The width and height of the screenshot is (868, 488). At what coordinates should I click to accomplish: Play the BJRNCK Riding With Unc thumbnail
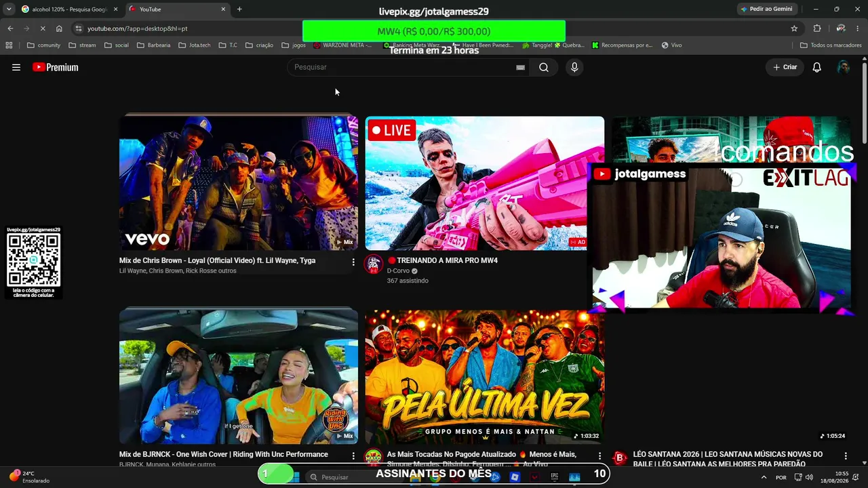[239, 377]
